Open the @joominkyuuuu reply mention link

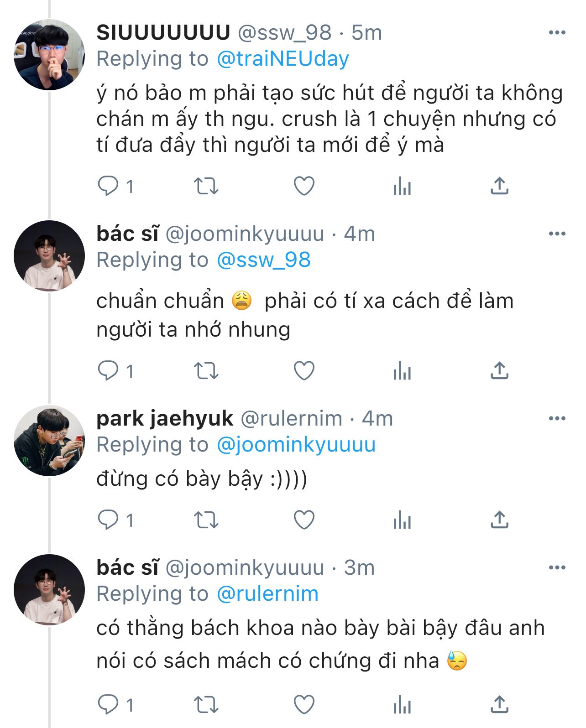pyautogui.click(x=296, y=445)
